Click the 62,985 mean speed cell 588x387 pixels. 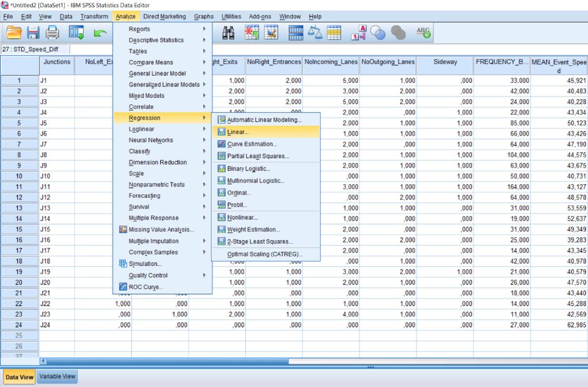pyautogui.click(x=559, y=325)
